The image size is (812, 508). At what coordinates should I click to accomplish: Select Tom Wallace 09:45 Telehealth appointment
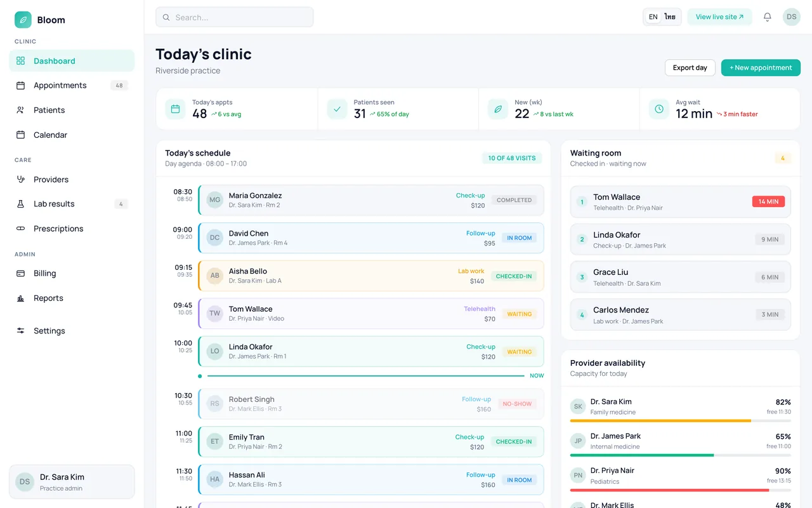click(x=371, y=314)
